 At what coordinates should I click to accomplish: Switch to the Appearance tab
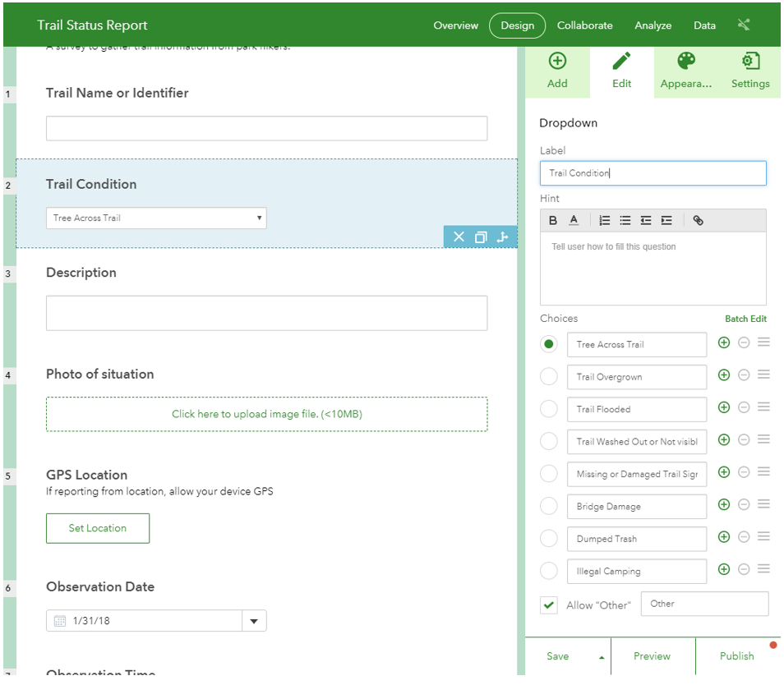(x=686, y=71)
